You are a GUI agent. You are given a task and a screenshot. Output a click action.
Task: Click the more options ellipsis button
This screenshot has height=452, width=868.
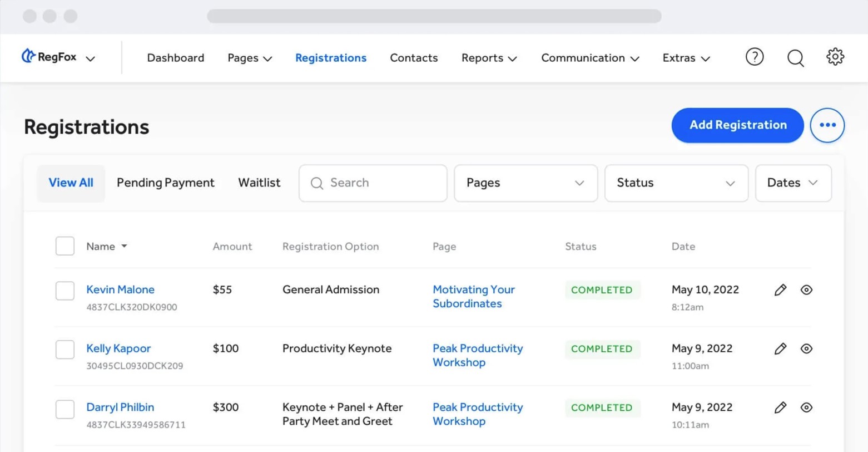827,125
